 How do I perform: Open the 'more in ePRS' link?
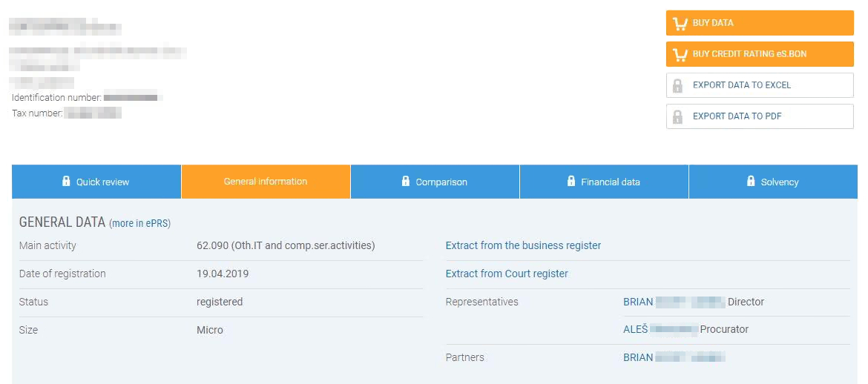140,224
